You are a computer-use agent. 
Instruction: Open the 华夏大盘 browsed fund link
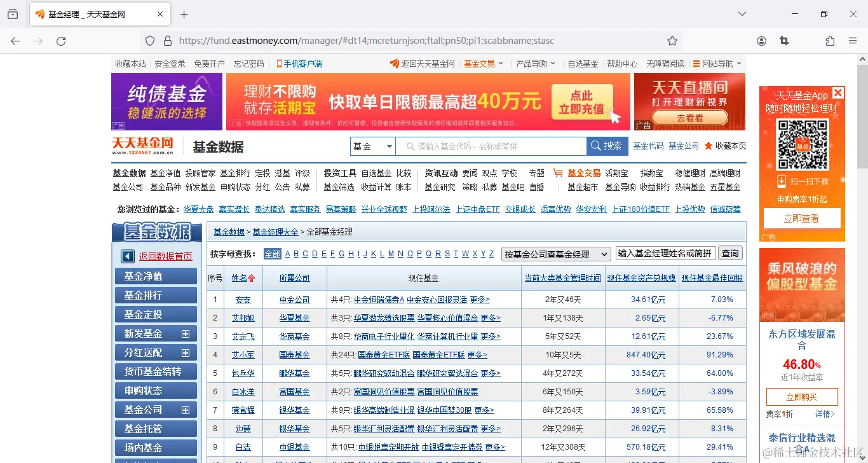pyautogui.click(x=198, y=209)
